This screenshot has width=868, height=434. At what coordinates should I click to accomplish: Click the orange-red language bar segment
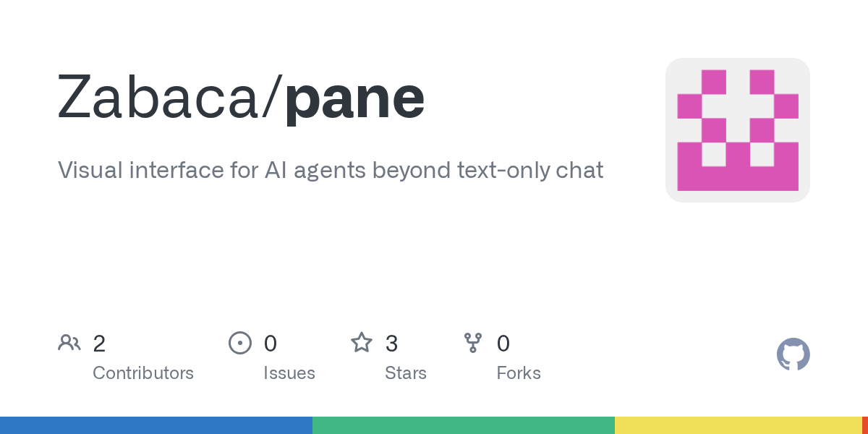click(864, 425)
